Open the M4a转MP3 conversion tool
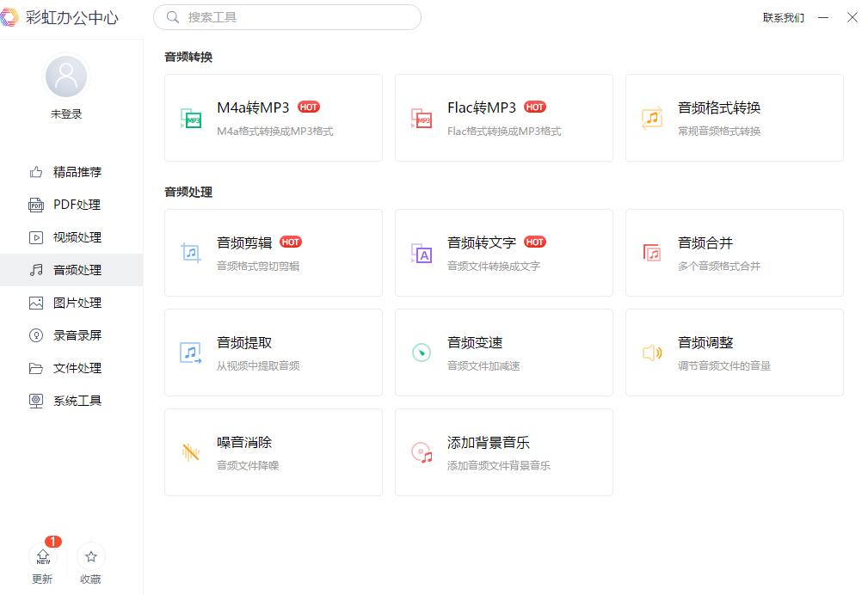Image resolution: width=868 pixels, height=595 pixels. [x=273, y=118]
